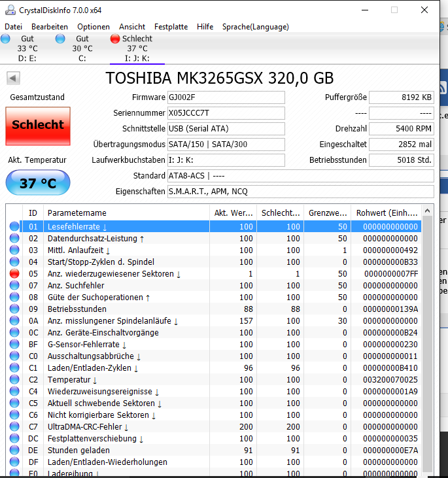Click the blue status orb of attribute 01
The height and width of the screenshot is (478, 448).
pyautogui.click(x=14, y=226)
